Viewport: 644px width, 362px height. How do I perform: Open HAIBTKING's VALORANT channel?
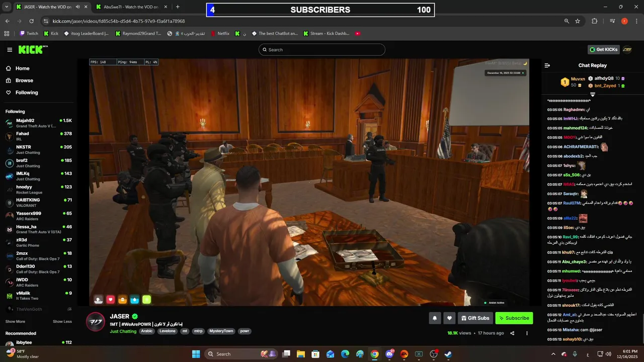(39, 203)
